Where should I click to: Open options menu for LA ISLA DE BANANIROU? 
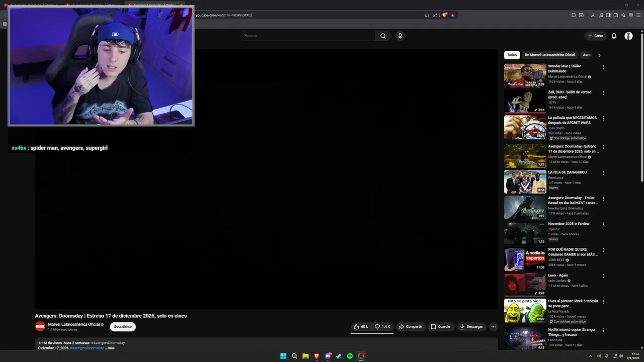(x=603, y=173)
